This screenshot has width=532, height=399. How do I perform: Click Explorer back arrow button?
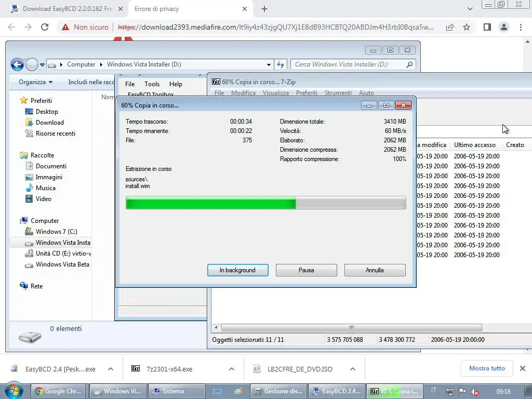pyautogui.click(x=17, y=64)
